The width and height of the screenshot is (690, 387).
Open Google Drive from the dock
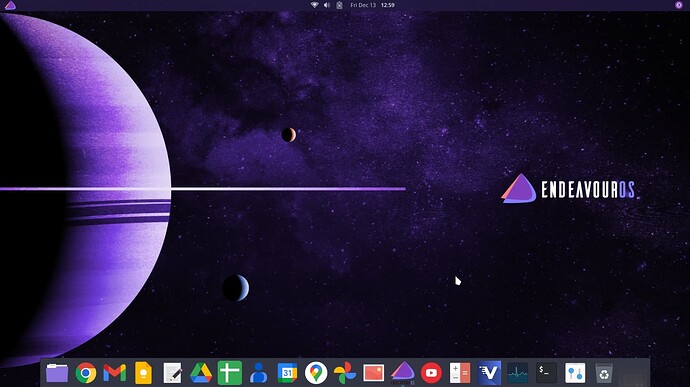201,373
